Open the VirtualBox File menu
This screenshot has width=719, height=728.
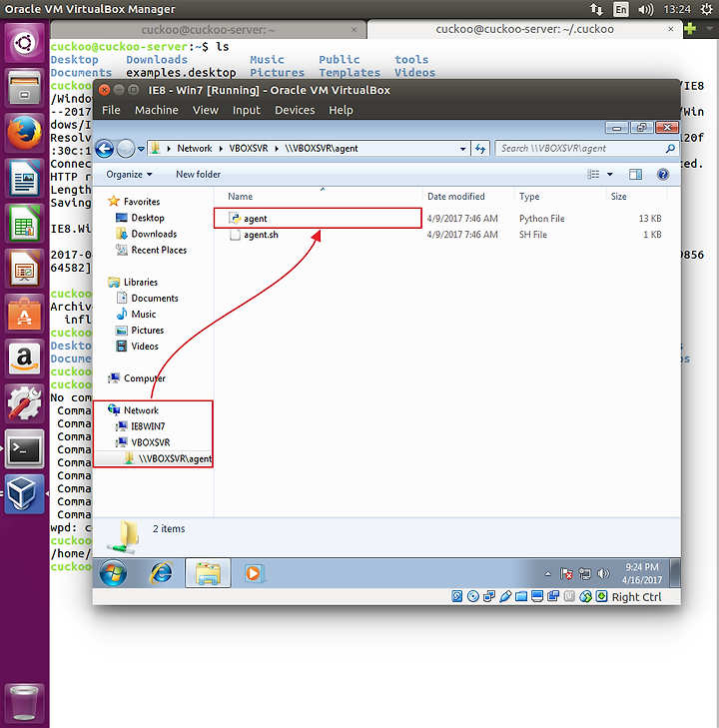pyautogui.click(x=111, y=110)
